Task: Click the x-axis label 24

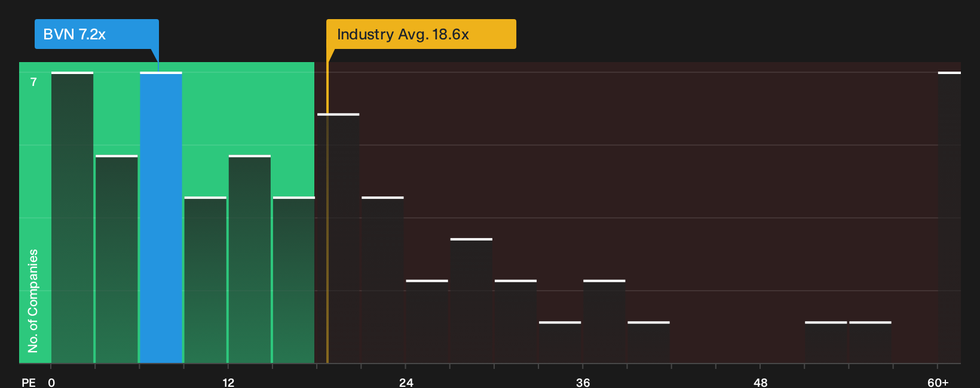Action: pyautogui.click(x=406, y=382)
